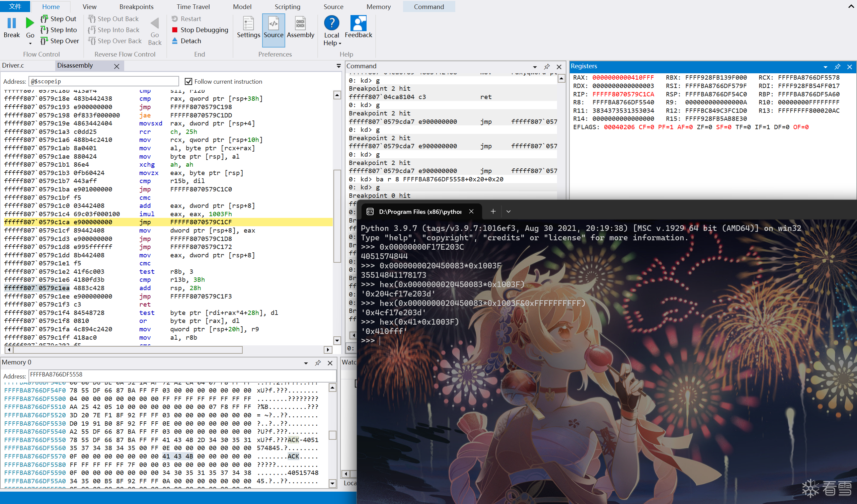Click the disassembly scroll left arrow
Image resolution: width=857 pixels, height=504 pixels.
click(x=9, y=350)
